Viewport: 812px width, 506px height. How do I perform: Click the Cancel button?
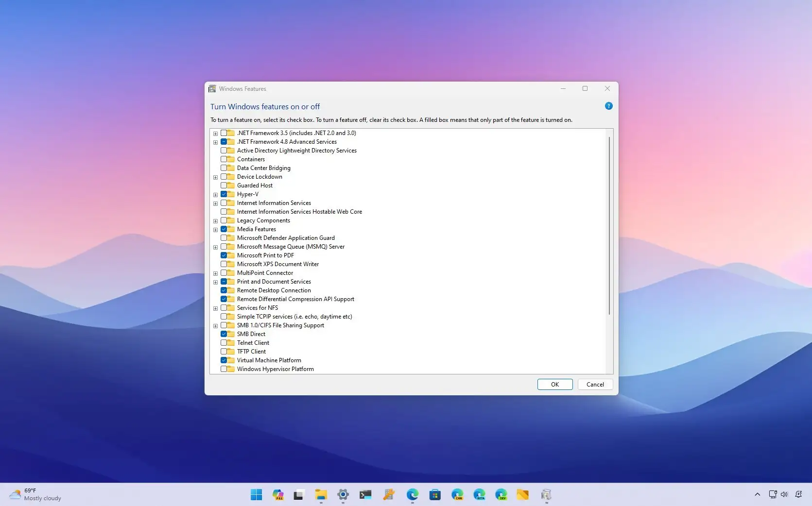(x=595, y=384)
